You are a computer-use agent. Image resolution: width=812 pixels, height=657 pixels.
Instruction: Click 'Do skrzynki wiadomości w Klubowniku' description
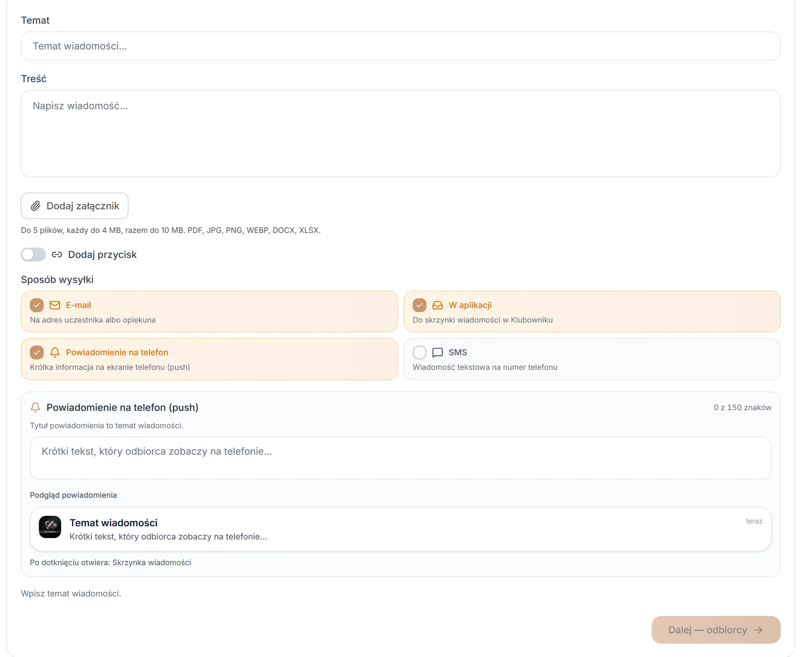click(482, 320)
